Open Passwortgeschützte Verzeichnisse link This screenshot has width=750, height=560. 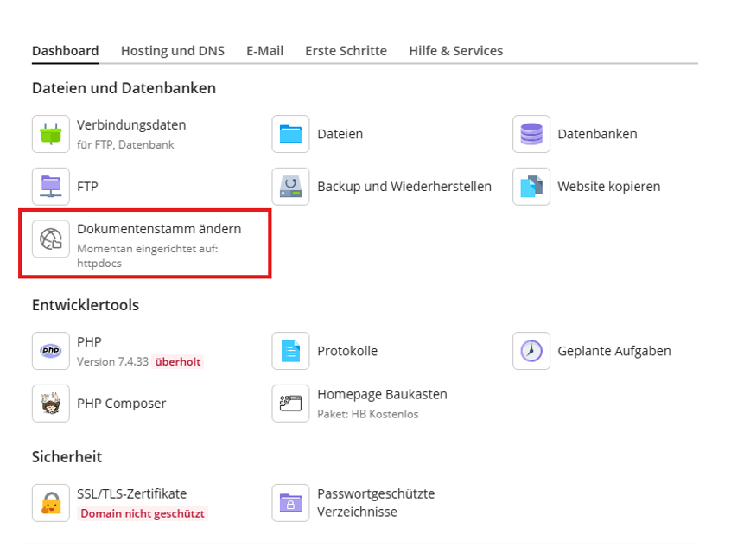(377, 503)
